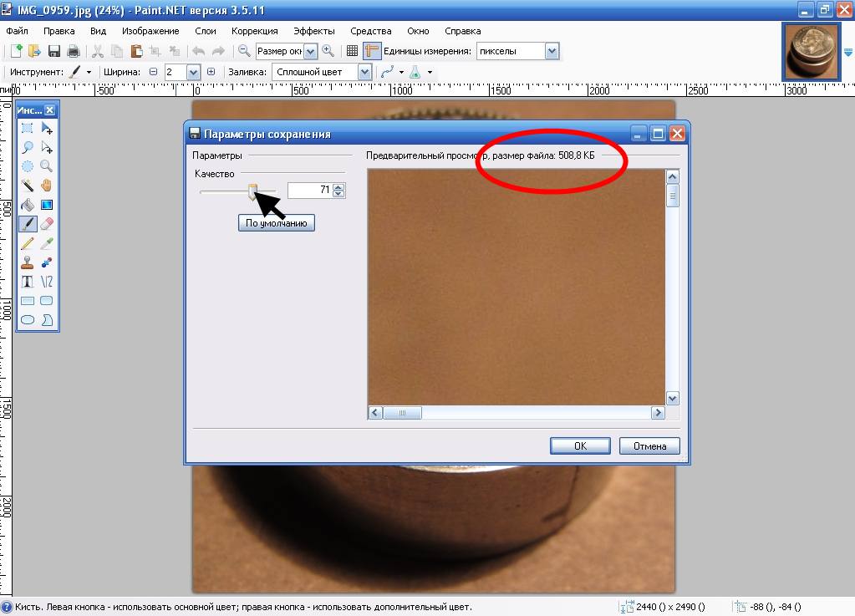Viewport: 855px width, 616px height.
Task: Select the Recolor tool
Action: tap(47, 262)
